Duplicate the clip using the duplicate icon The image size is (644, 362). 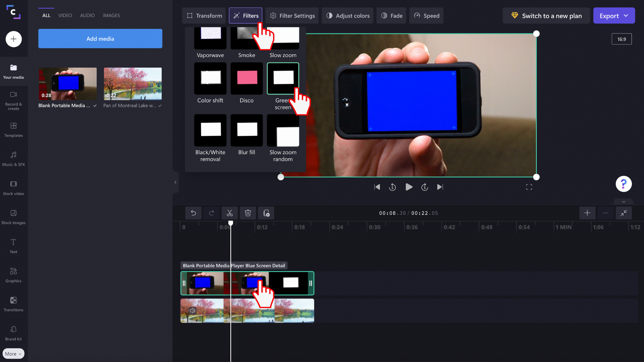[266, 213]
